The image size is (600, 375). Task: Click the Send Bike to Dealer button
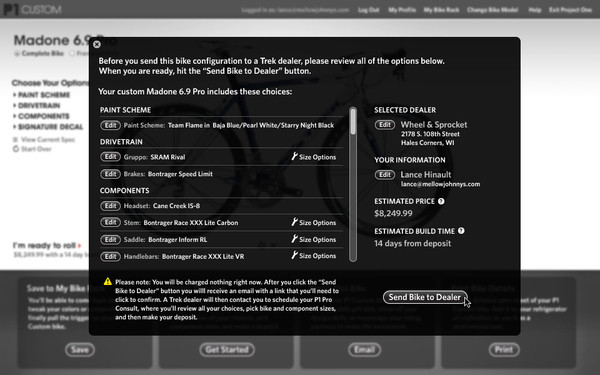click(x=425, y=297)
